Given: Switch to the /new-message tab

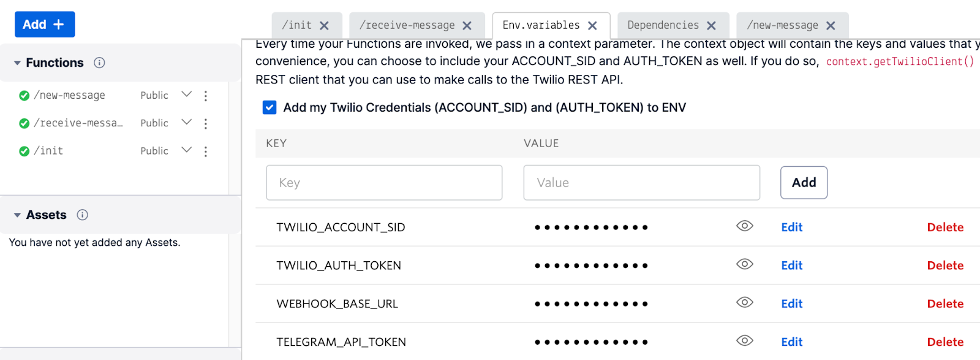Looking at the screenshot, I should [x=782, y=25].
